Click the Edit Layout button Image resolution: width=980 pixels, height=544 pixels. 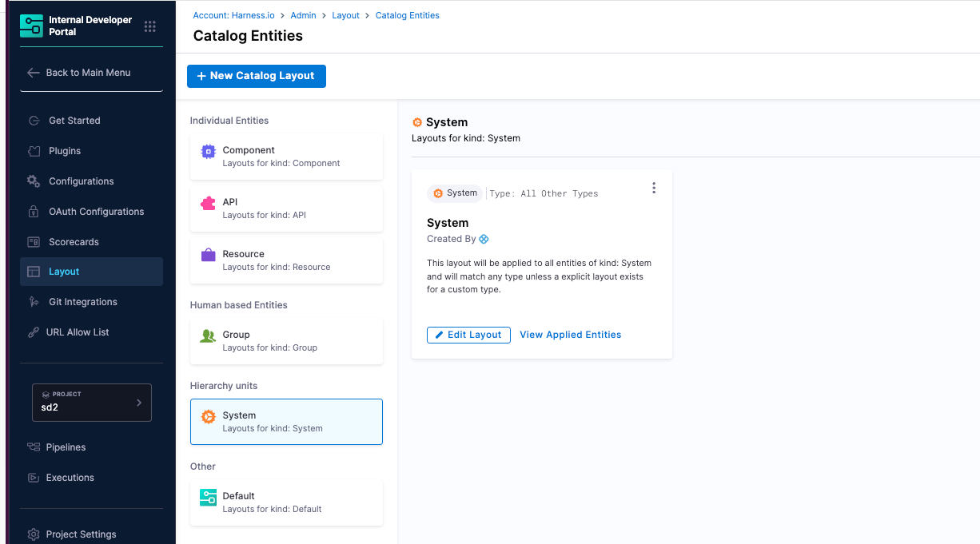tap(468, 335)
